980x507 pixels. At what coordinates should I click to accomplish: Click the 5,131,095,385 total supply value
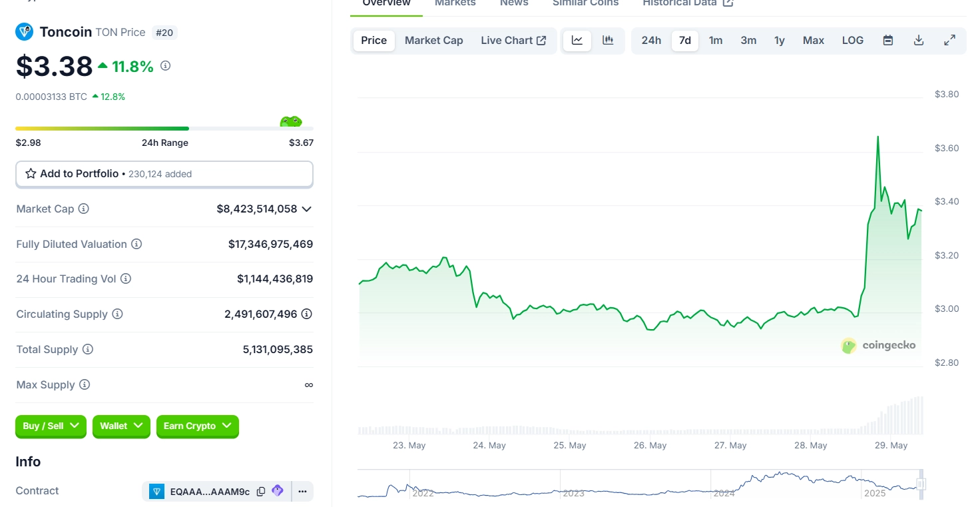tap(278, 350)
